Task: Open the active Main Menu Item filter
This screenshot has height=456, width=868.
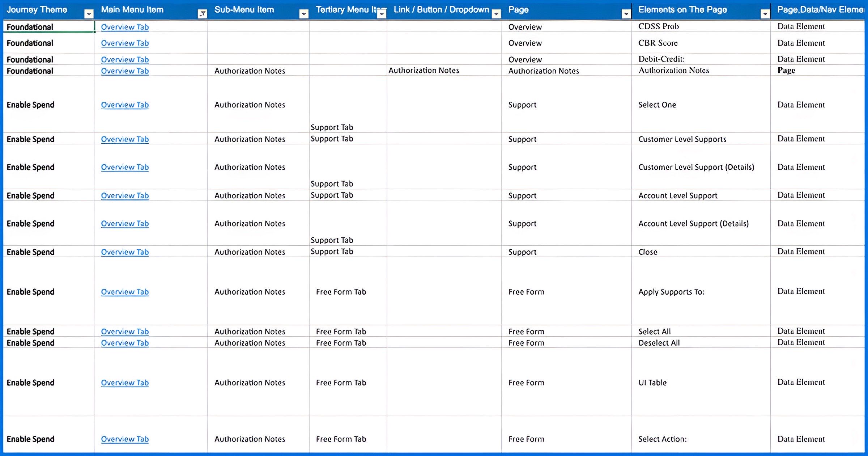Action: 202,14
